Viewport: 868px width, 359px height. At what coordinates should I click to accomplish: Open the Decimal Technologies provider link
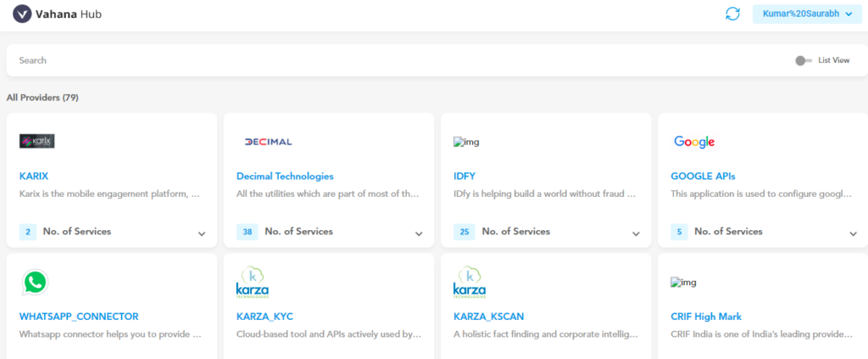click(x=285, y=177)
